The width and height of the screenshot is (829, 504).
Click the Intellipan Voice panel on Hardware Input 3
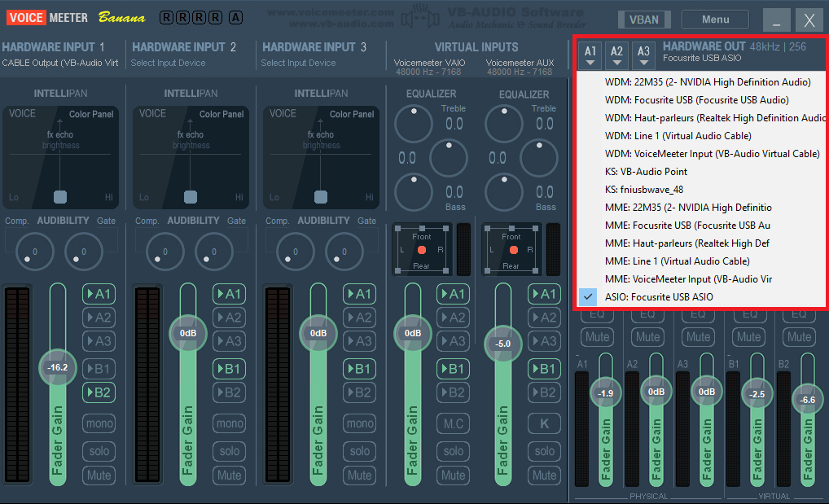(x=321, y=156)
